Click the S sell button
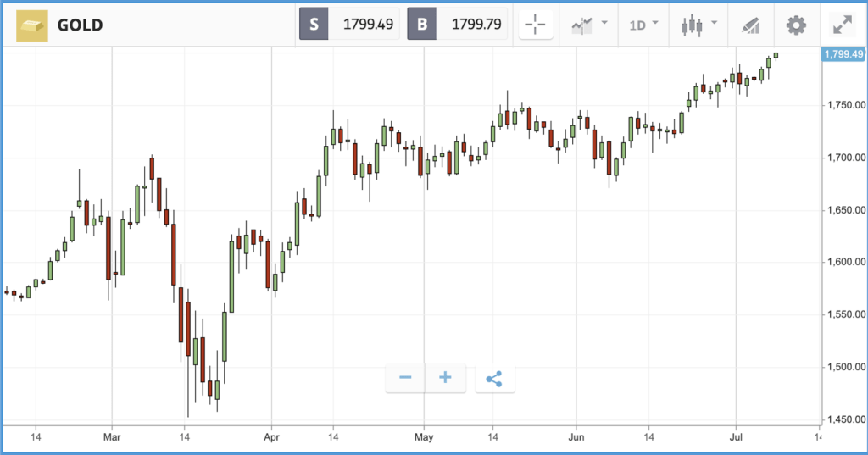This screenshot has width=868, height=455. click(x=314, y=24)
